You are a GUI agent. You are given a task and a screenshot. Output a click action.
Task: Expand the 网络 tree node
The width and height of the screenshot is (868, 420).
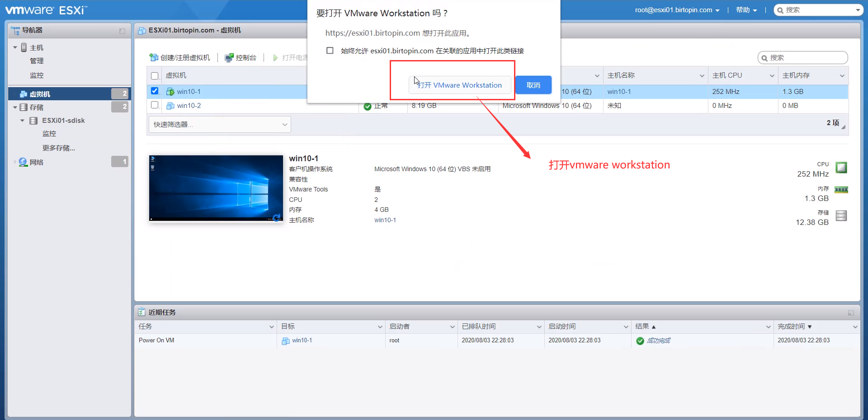tap(15, 162)
